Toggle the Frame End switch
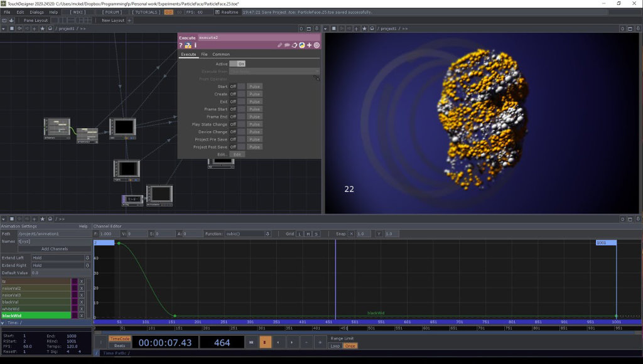Viewport: 643px width, 364px height. (237, 117)
